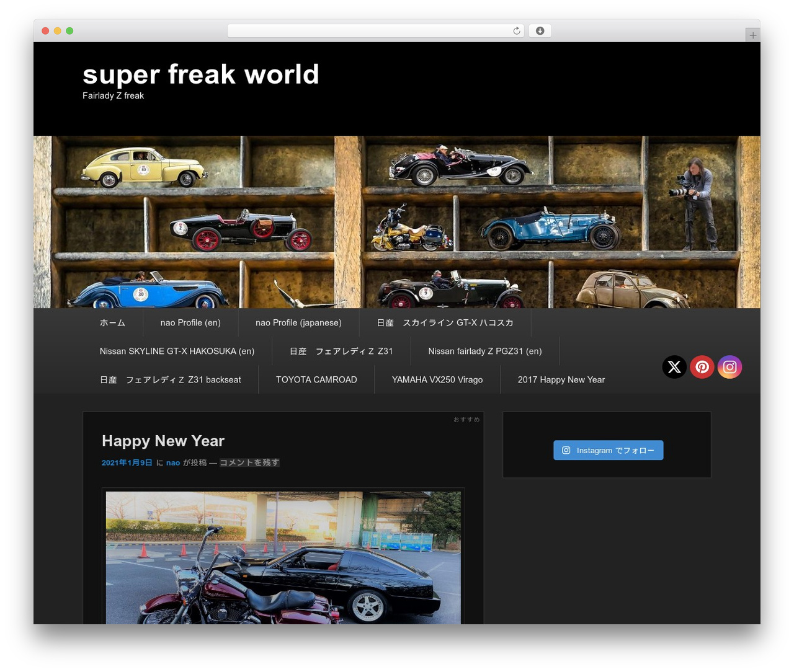The image size is (794, 672).
Task: Open YAMAHA VX250 Virago menu item
Action: (437, 379)
